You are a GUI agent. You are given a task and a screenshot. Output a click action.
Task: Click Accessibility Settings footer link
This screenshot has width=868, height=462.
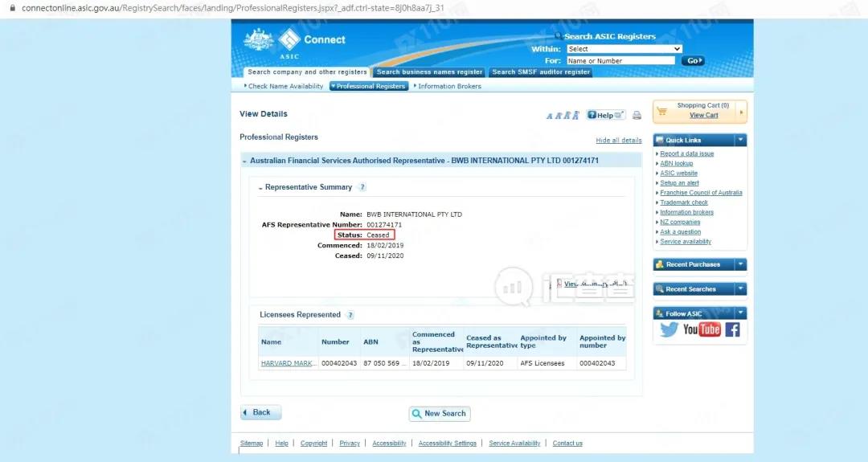448,444
